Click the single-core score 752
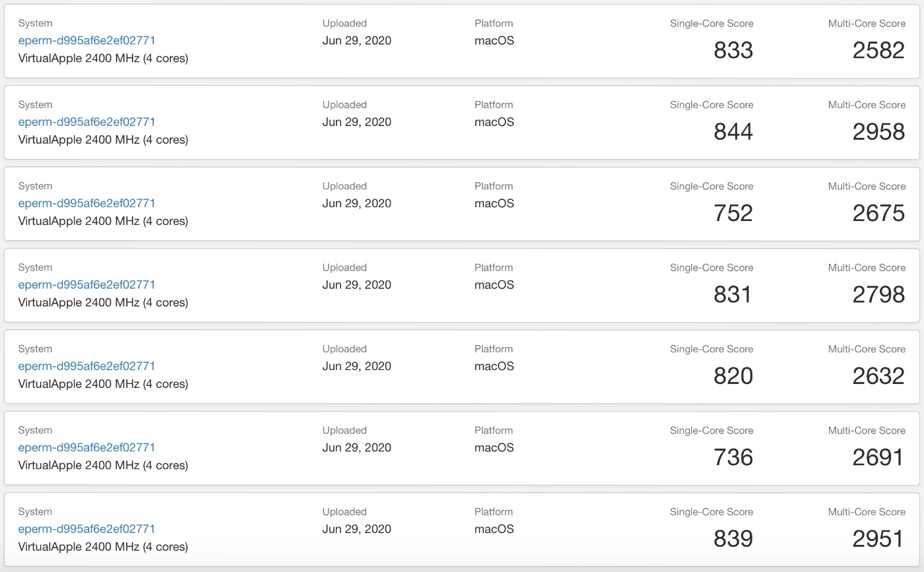 coord(733,213)
